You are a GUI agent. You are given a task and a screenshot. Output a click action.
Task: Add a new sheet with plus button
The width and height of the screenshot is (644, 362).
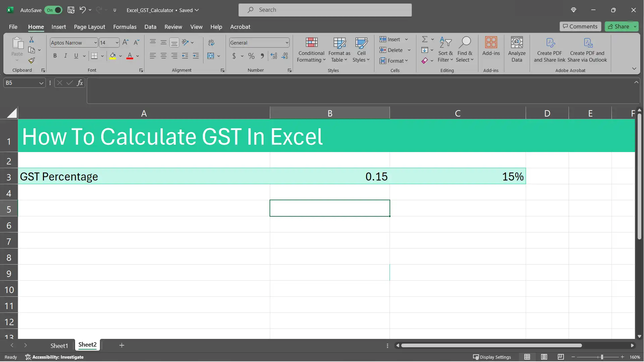pyautogui.click(x=122, y=345)
